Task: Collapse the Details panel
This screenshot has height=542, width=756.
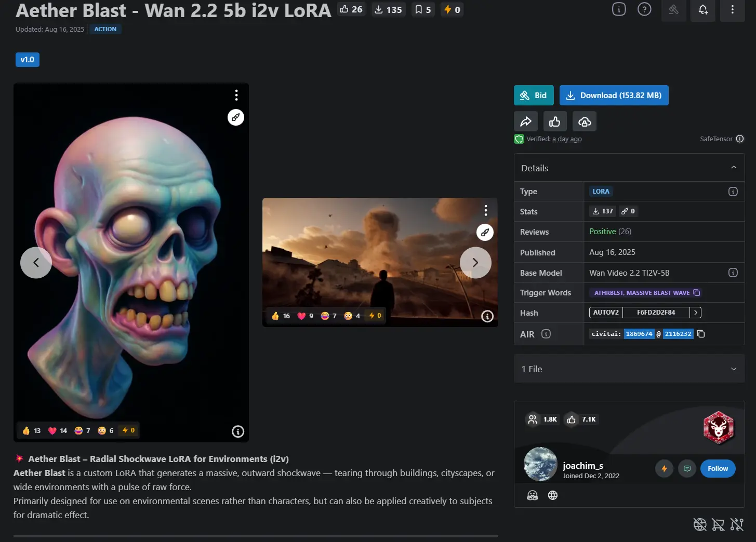Action: coord(733,168)
